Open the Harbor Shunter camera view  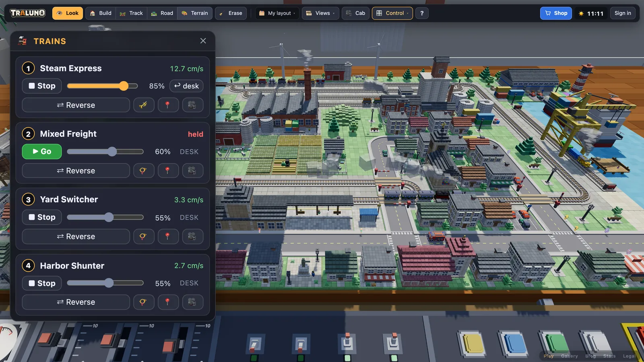tap(192, 302)
